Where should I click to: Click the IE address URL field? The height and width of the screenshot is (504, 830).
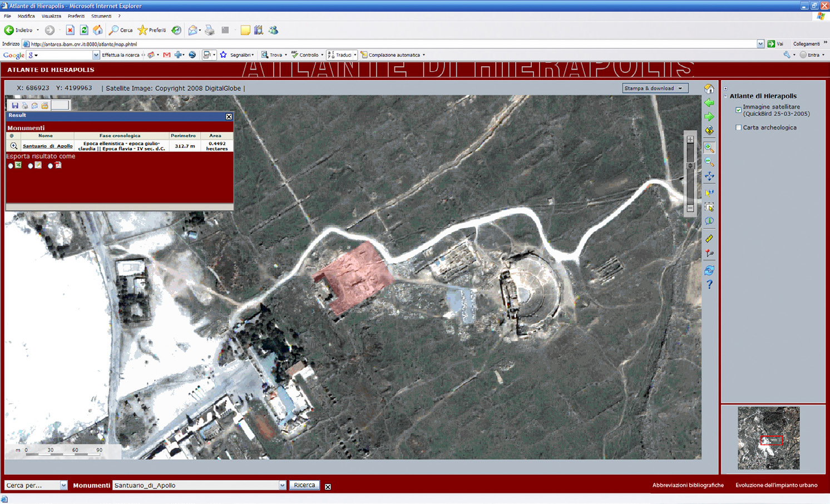tap(393, 44)
